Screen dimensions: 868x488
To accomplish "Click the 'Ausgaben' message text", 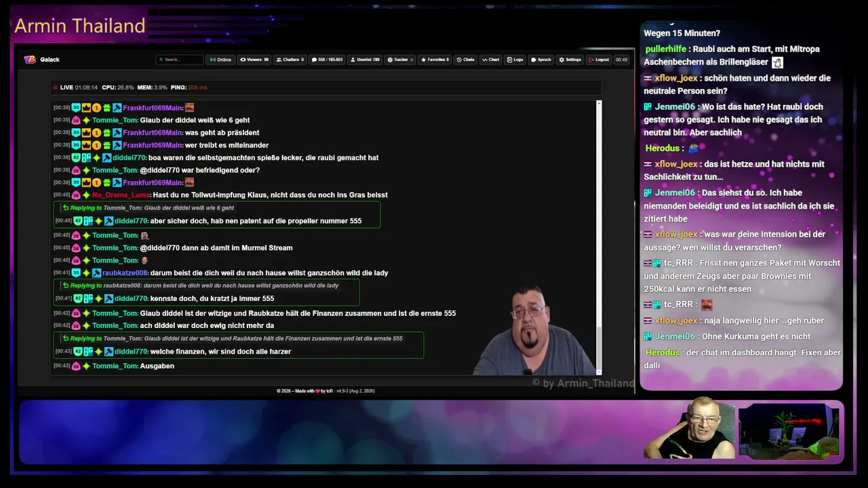I will (x=157, y=366).
